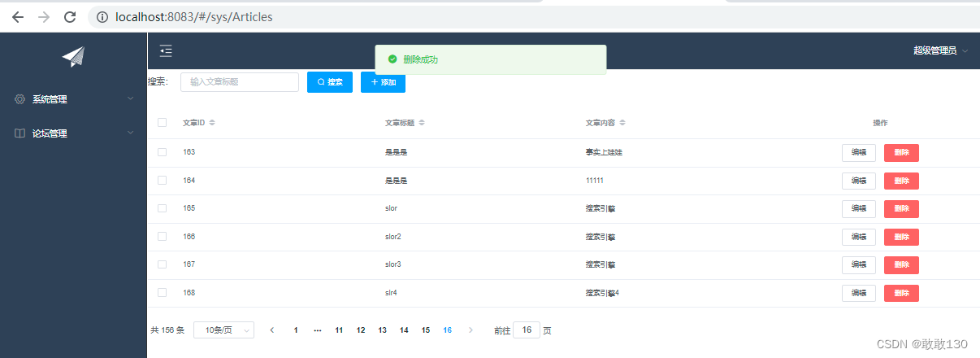The width and height of the screenshot is (980, 358).
Task: Go to page 1
Action: click(296, 330)
